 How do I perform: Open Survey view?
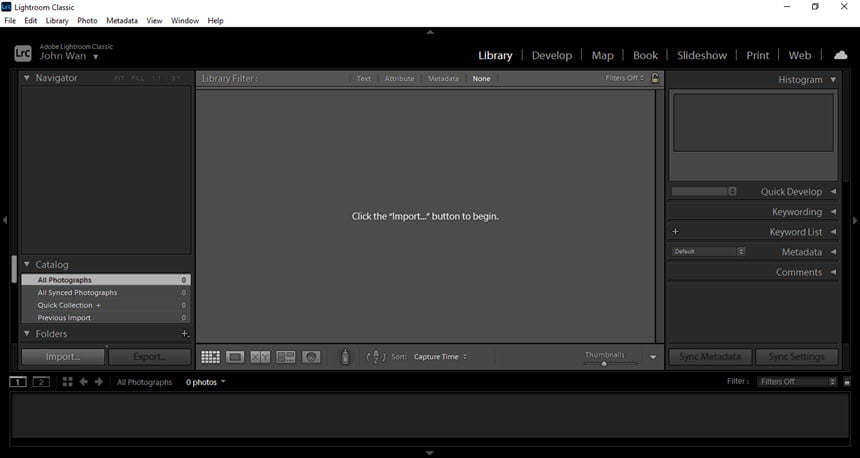(x=286, y=357)
